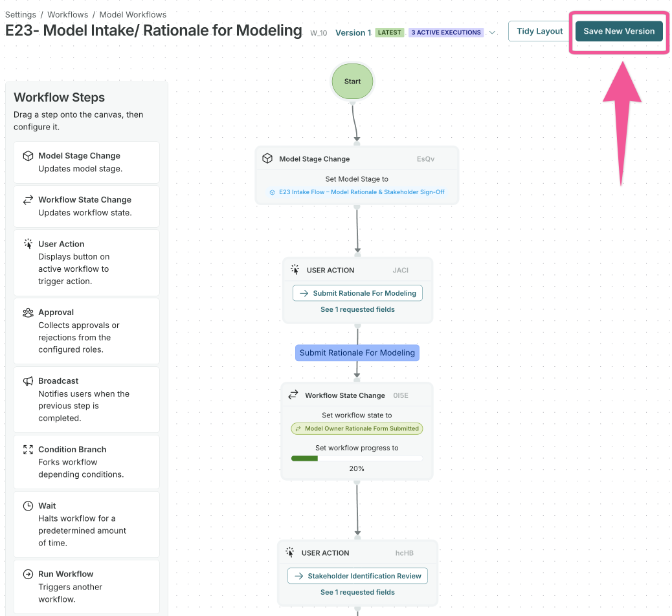Click the Tidy Layout button
Image resolution: width=672 pixels, height=616 pixels.
coord(539,31)
